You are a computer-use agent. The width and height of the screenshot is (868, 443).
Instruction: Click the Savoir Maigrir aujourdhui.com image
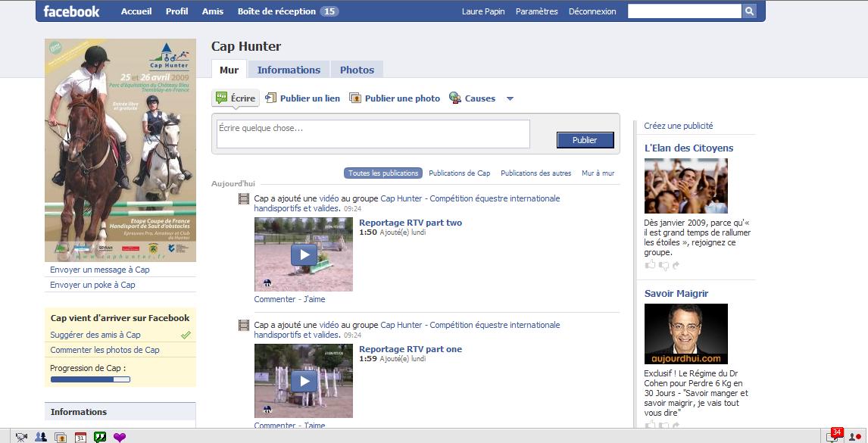(x=686, y=334)
